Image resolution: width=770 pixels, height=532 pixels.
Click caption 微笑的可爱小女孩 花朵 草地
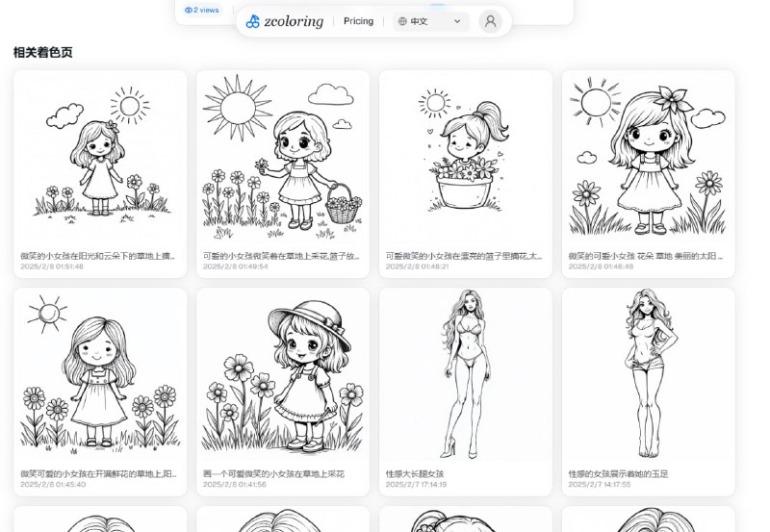tap(646, 257)
